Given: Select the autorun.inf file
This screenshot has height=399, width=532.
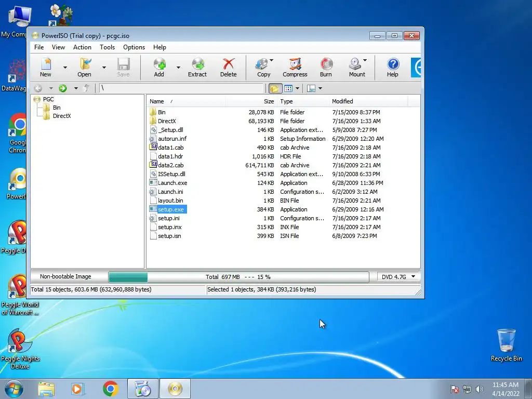Looking at the screenshot, I should pos(172,139).
